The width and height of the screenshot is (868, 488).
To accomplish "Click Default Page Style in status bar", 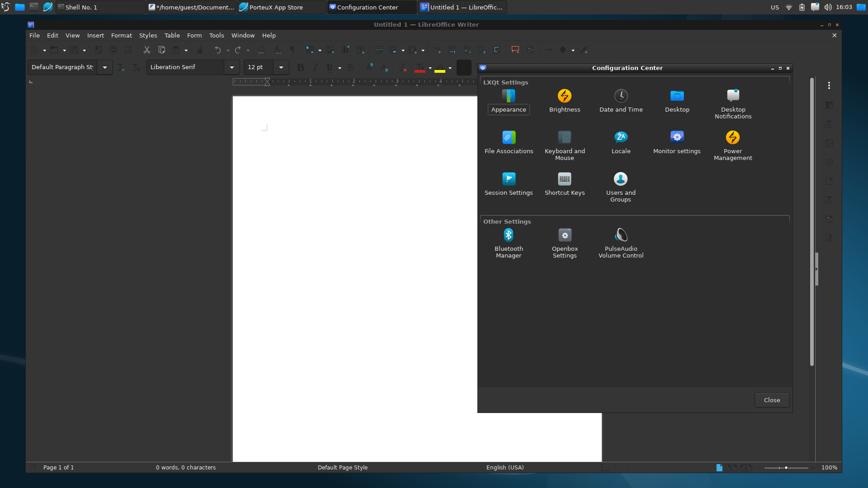I will click(x=343, y=468).
